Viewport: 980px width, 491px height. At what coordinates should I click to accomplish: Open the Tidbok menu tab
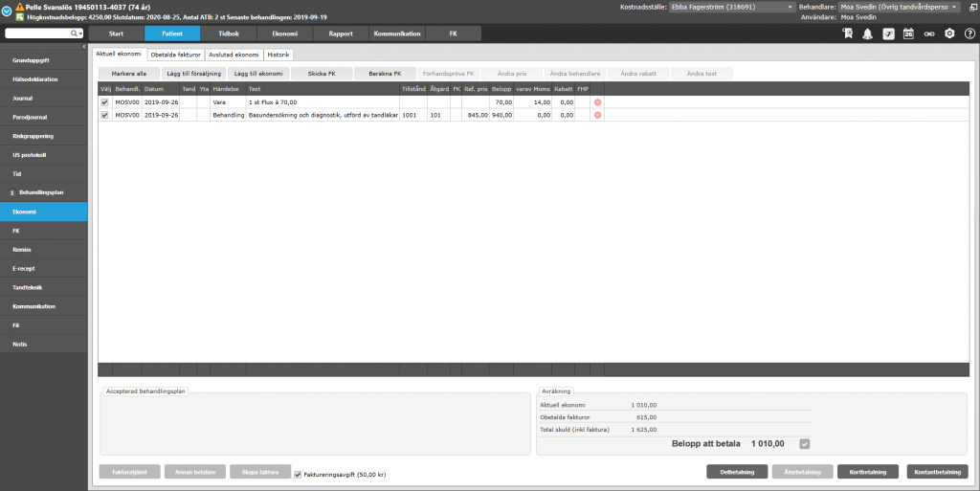228,33
